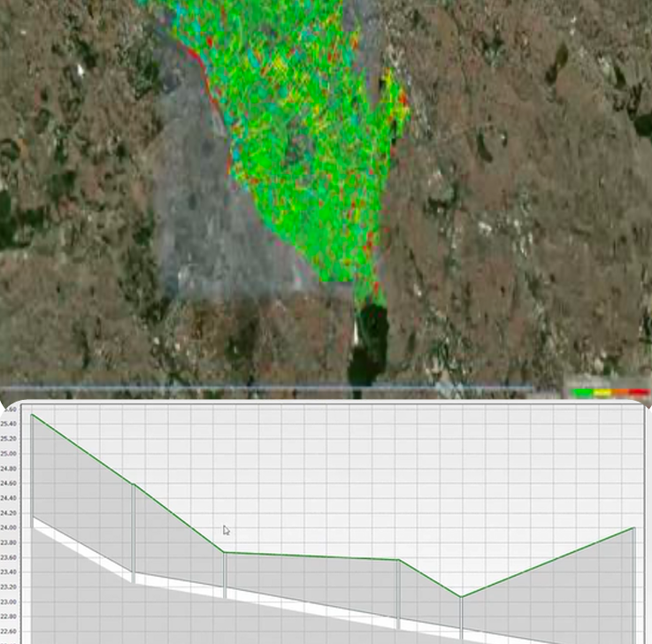The width and height of the screenshot is (652, 644).
Task: Click the 24.00 axis label
Action: click(8, 527)
